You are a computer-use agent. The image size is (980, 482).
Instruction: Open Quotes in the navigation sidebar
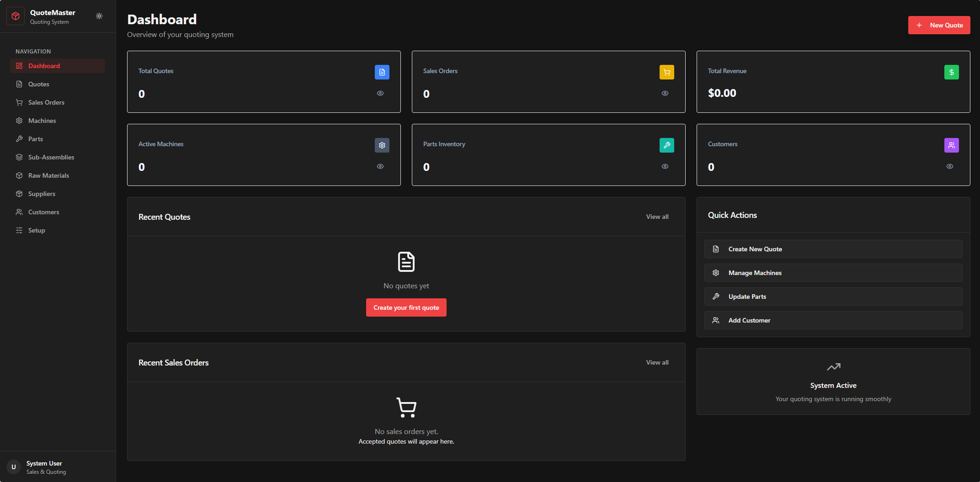click(x=57, y=84)
